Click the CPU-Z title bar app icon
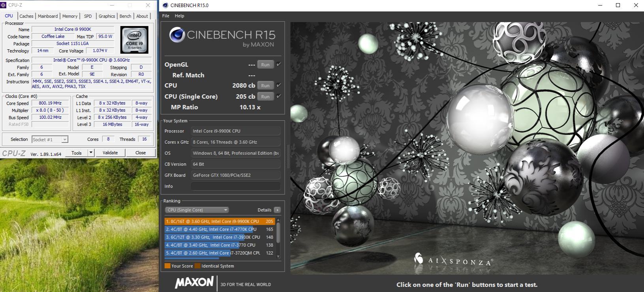This screenshot has height=292, width=644. point(4,5)
